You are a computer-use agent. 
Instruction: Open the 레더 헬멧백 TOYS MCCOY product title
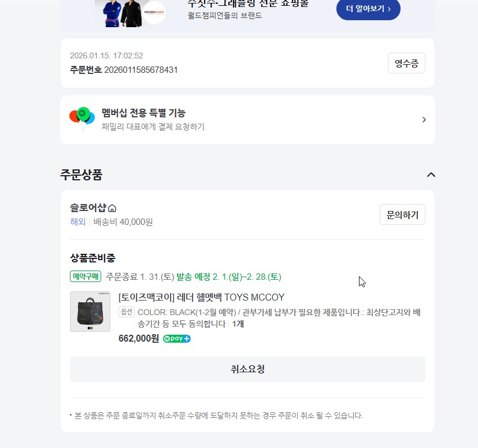[201, 297]
